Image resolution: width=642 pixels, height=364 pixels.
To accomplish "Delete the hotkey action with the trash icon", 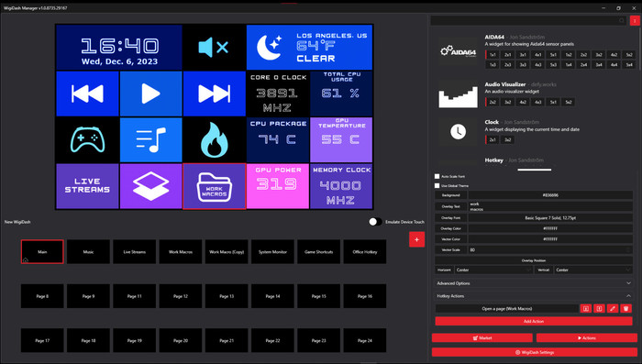I will click(625, 309).
